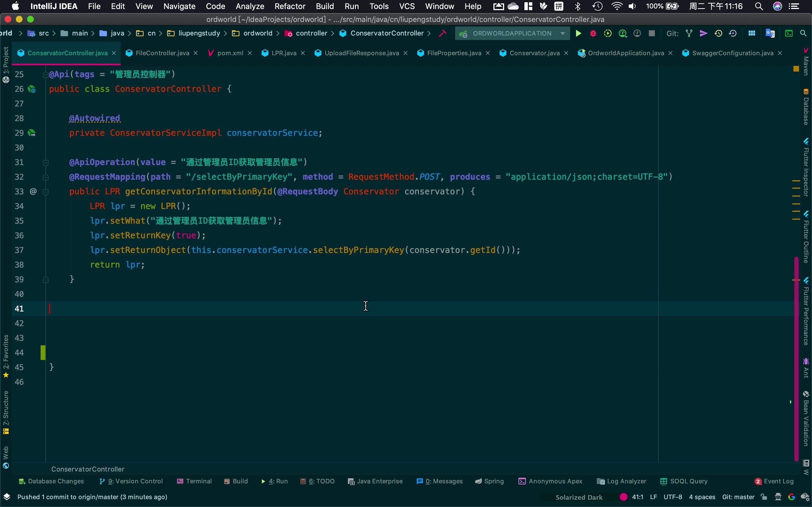
Task: Switch to the FileController.java tab
Action: (x=162, y=53)
